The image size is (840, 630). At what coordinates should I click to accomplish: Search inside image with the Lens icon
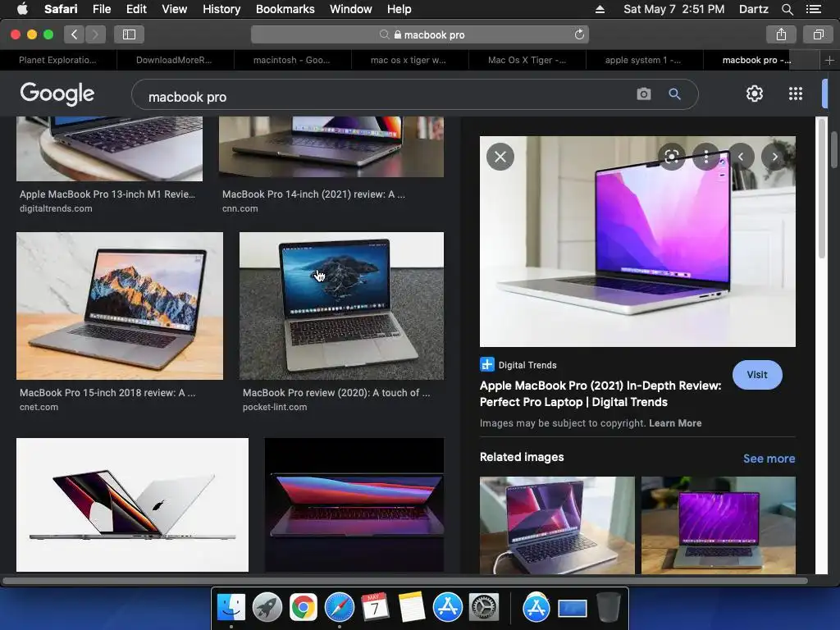[x=672, y=157]
